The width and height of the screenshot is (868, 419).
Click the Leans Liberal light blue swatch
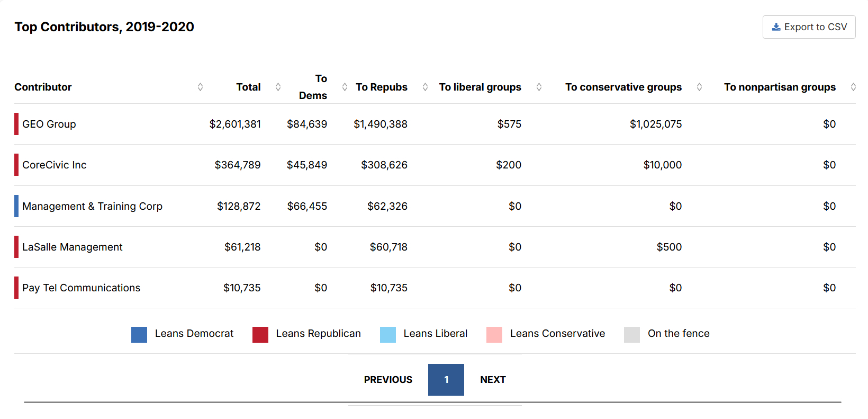click(388, 334)
